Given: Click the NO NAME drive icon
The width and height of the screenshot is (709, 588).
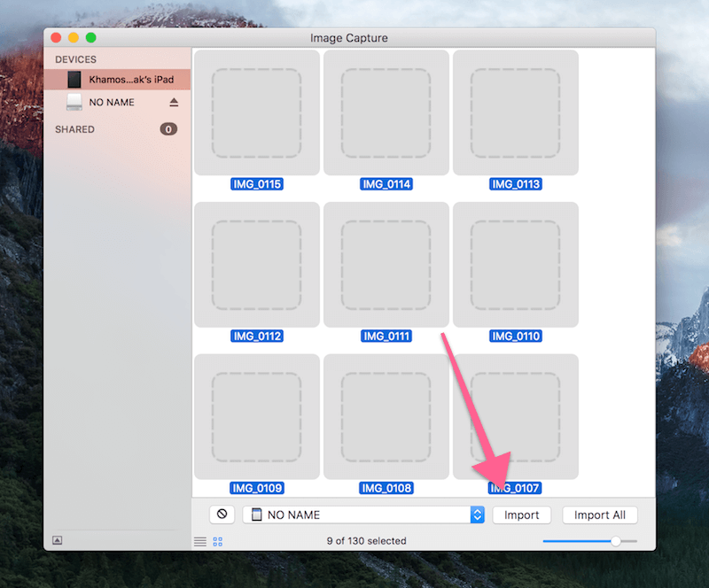Looking at the screenshot, I should (x=74, y=103).
